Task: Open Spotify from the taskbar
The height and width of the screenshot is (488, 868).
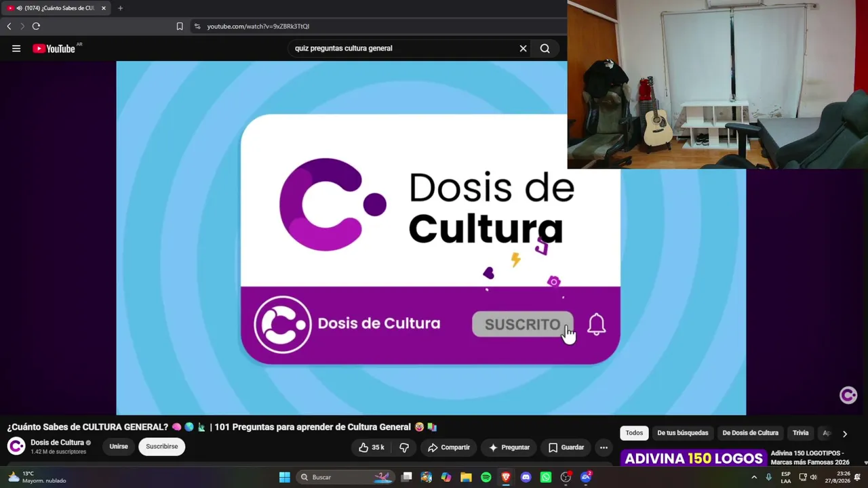Action: 486,477
